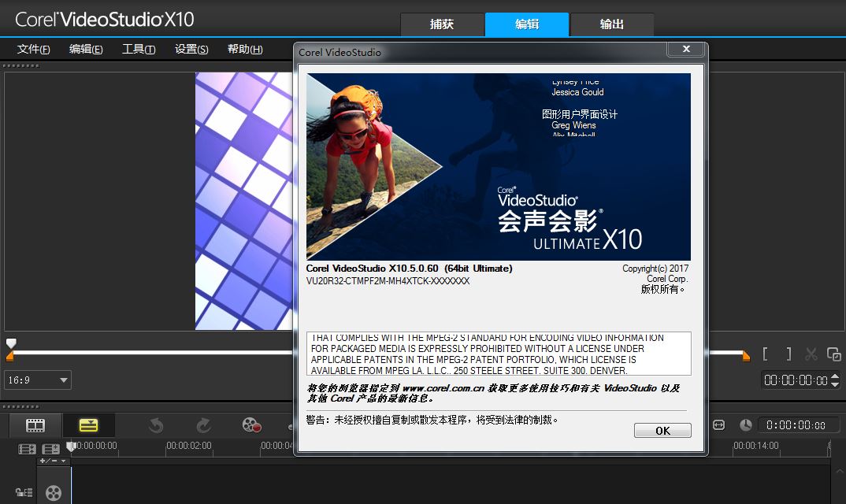
Task: Open the 设置(S) menu
Action: (x=191, y=49)
